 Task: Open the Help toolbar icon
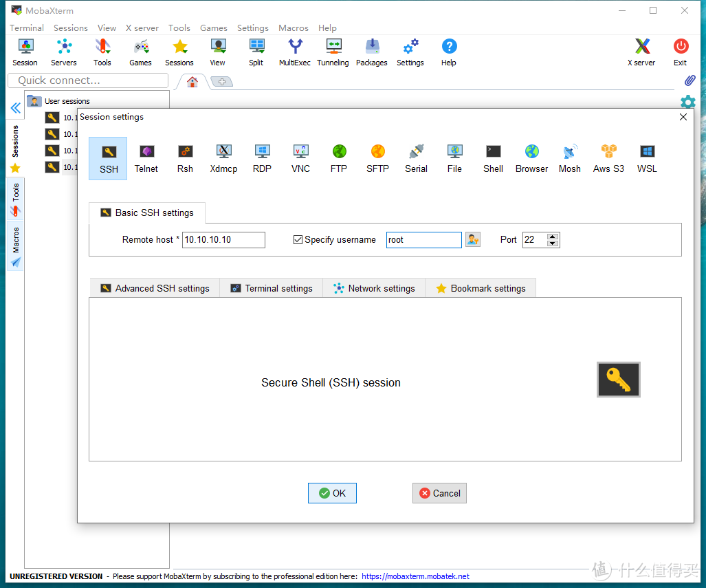(x=449, y=52)
